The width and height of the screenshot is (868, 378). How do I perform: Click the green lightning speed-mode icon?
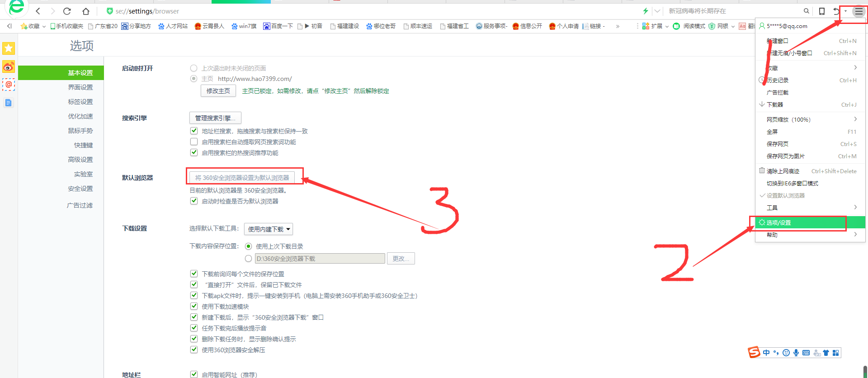pyautogui.click(x=646, y=11)
